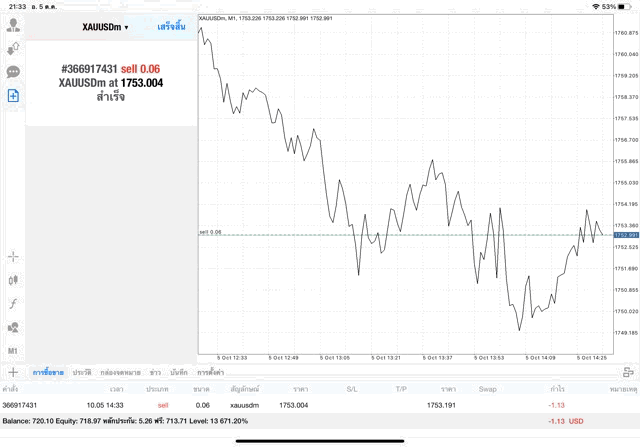640x447 pixels.
Task: Open the M1 timeframe selector
Action: point(14,351)
